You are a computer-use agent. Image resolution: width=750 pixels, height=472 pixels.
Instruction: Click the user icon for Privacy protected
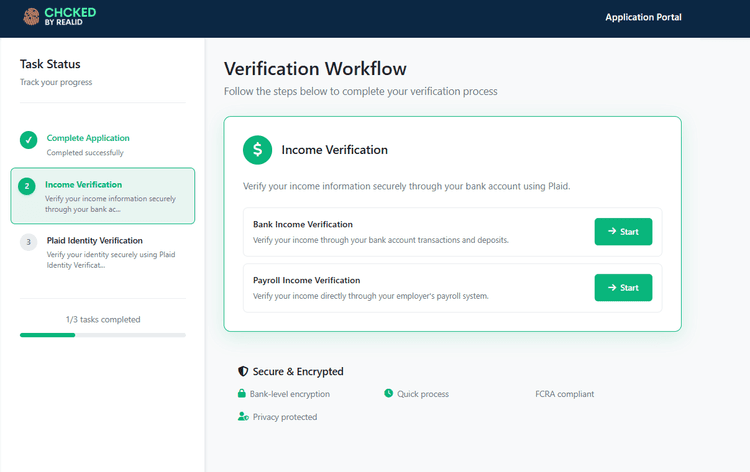click(243, 417)
